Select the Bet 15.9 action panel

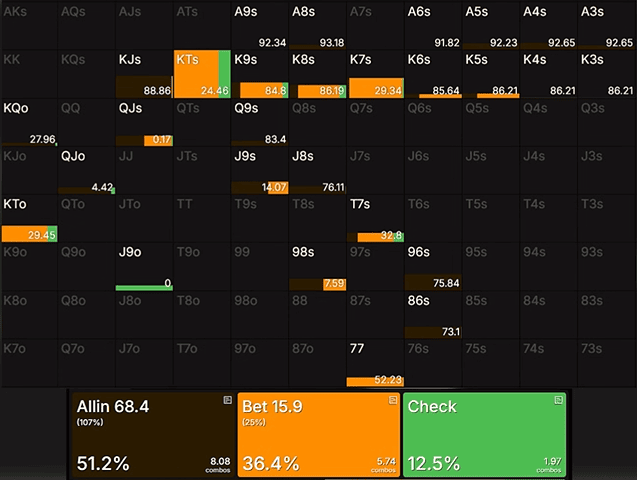(317, 434)
